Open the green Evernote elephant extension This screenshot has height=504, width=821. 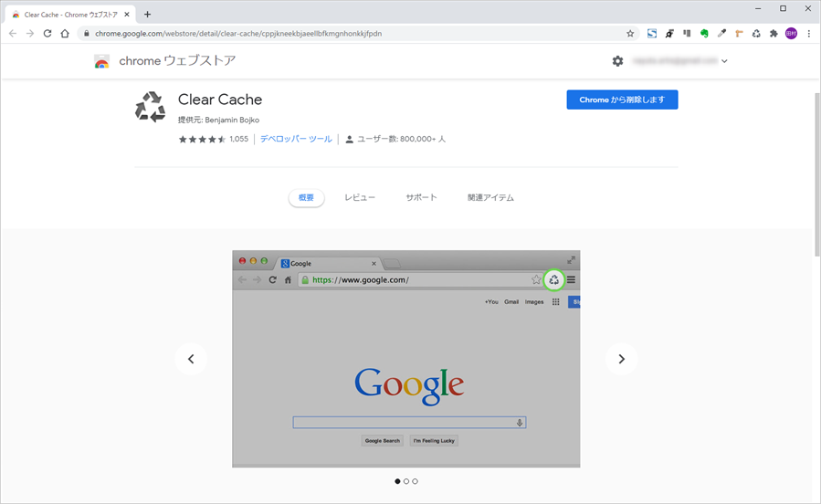point(704,34)
